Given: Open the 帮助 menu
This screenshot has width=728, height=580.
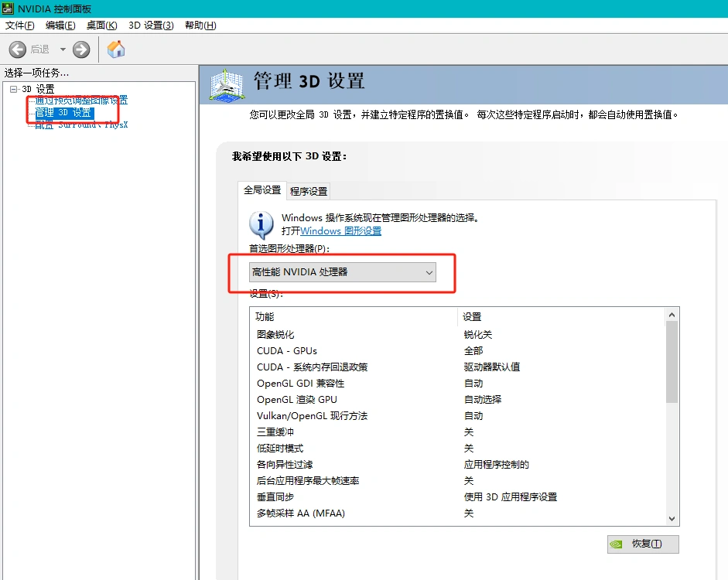Looking at the screenshot, I should 199,25.
